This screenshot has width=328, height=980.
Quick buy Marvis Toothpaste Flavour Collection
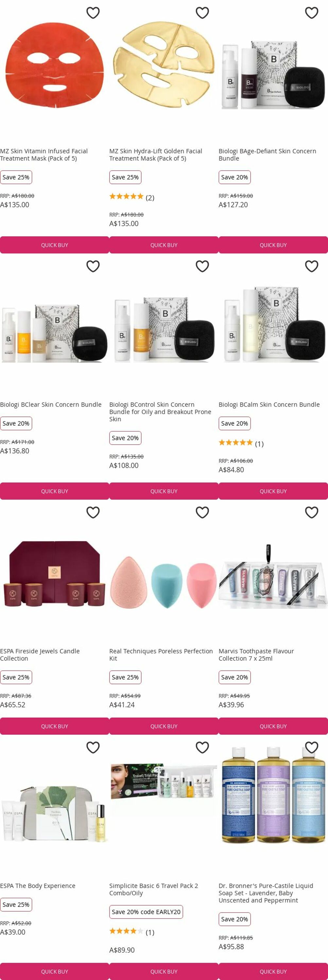273,726
